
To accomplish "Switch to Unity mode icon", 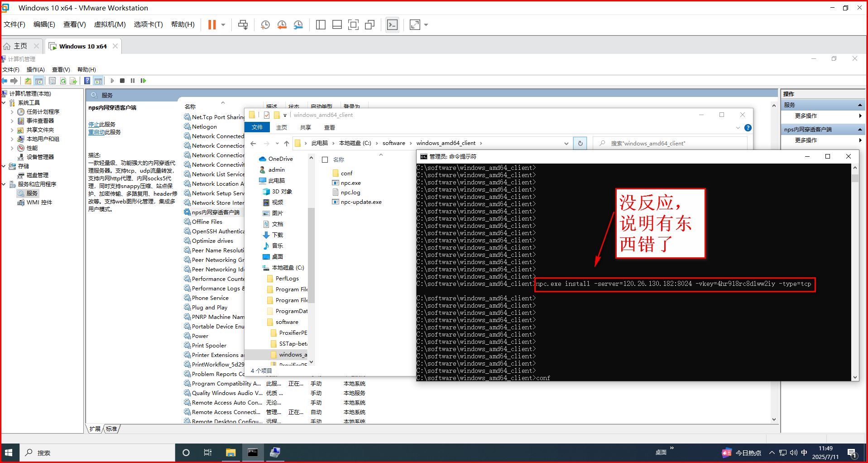I will point(369,25).
